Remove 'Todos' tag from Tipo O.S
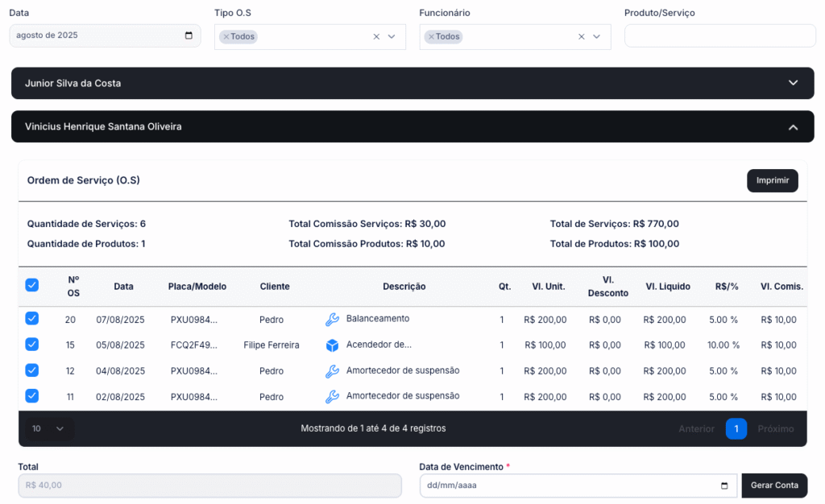 [x=226, y=36]
